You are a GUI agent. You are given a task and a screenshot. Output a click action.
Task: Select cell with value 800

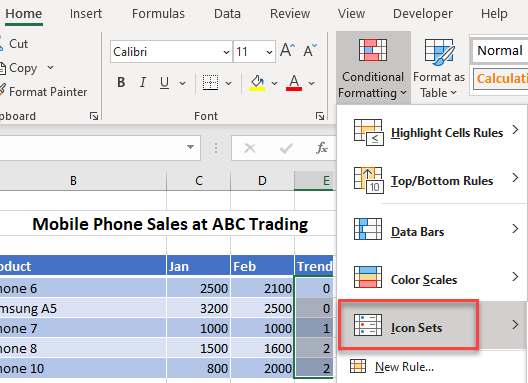click(199, 368)
